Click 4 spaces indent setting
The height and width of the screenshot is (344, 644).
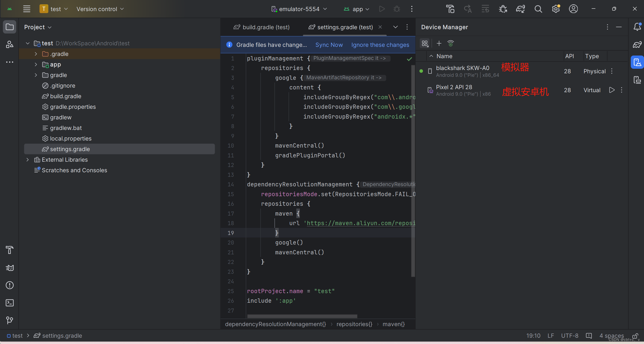[612, 336]
